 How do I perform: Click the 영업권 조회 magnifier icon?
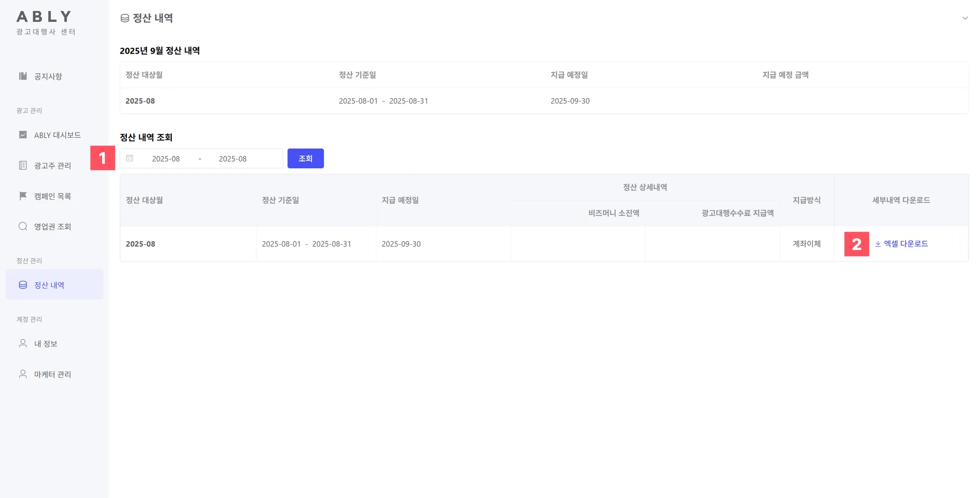click(x=22, y=226)
